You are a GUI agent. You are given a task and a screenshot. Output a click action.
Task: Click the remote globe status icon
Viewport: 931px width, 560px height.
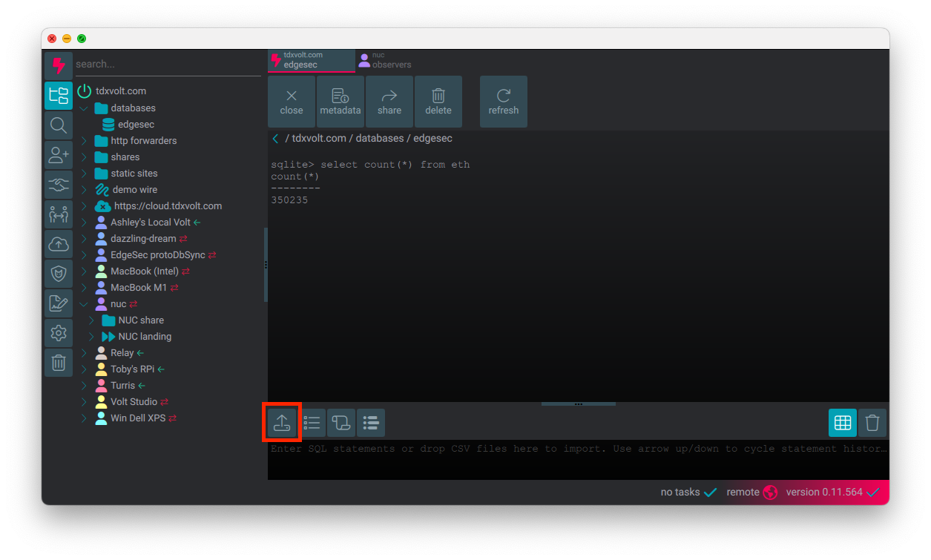[770, 492]
